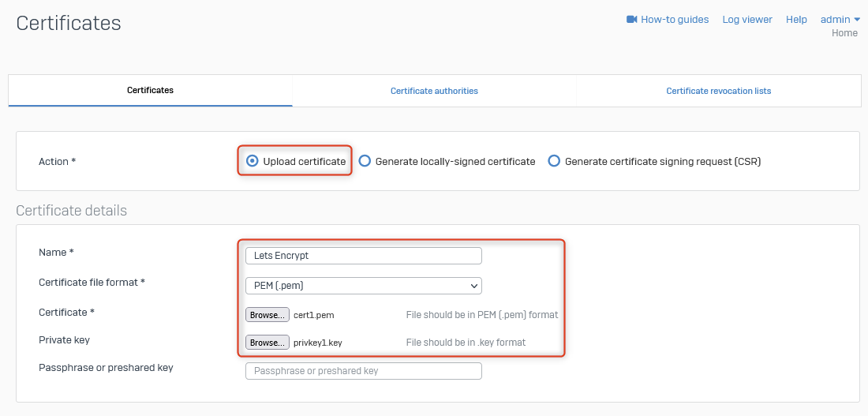Click the Home text under admin
The width and height of the screenshot is (868, 416).
click(x=844, y=33)
